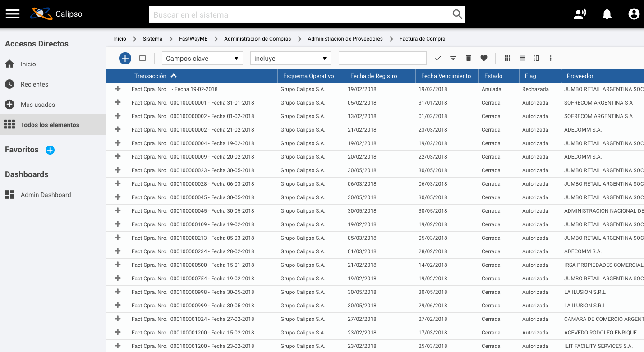Click the search magnifier icon
Screen dimensions: 644x352
[457, 14]
